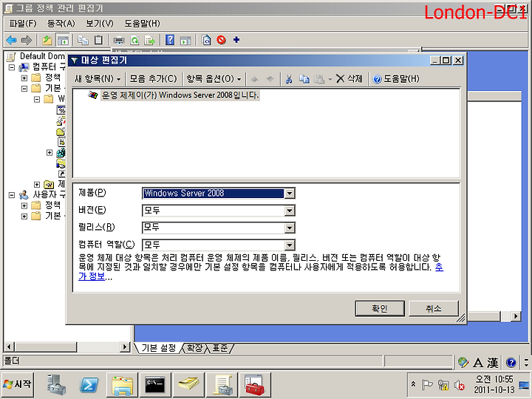
Task: Click the 취소 button
Action: click(x=434, y=308)
